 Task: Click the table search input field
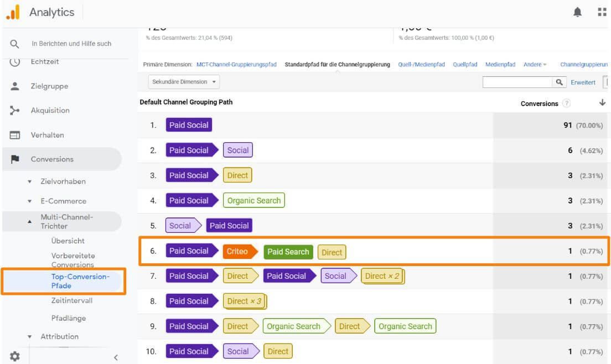point(517,82)
